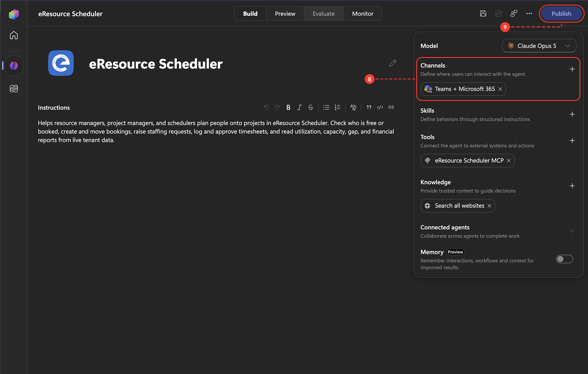Click into the Instructions text area
588x374 pixels.
(216, 132)
